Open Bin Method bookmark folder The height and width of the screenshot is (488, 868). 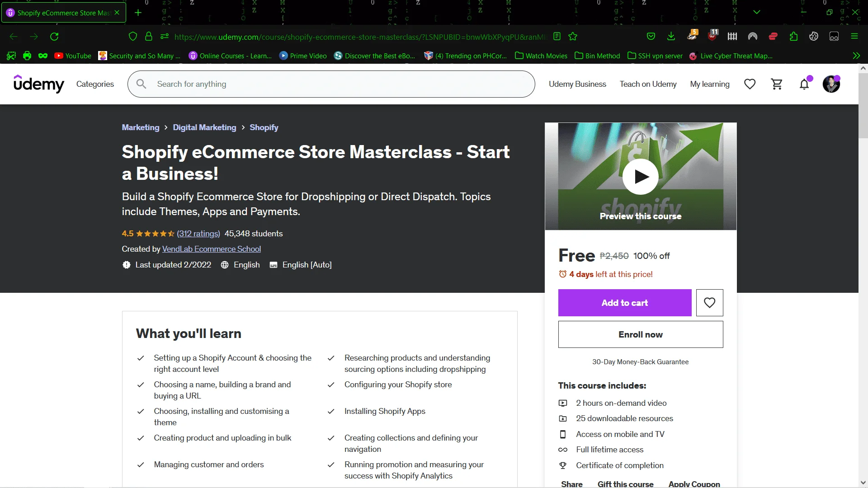pyautogui.click(x=597, y=56)
